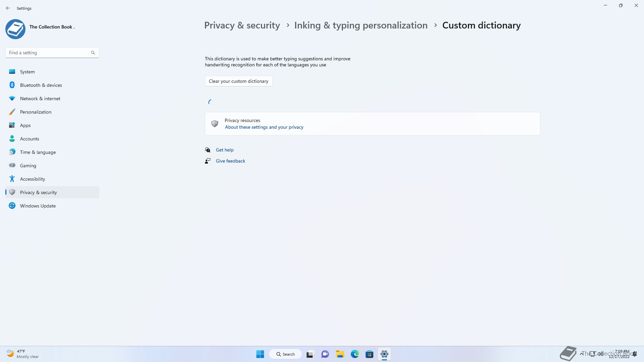
Task: Open Apps settings
Action: point(52,125)
